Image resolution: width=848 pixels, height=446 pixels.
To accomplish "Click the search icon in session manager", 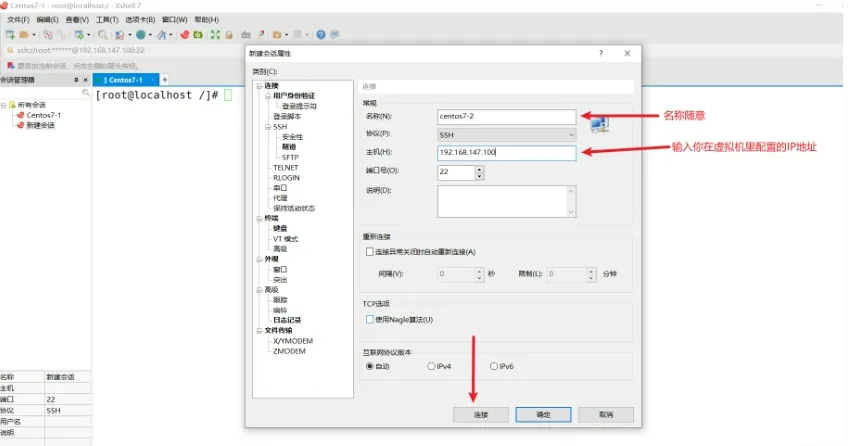I will tap(85, 93).
